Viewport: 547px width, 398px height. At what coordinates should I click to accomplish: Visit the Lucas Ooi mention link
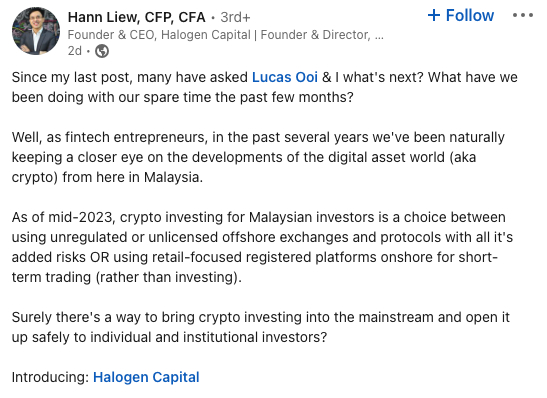coord(285,77)
